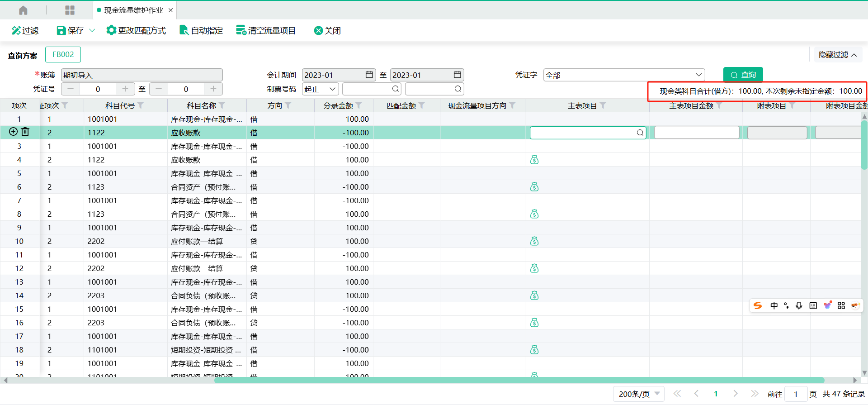868x405 pixels.
Task: Click 自动指定 in the toolbar
Action: tap(201, 30)
